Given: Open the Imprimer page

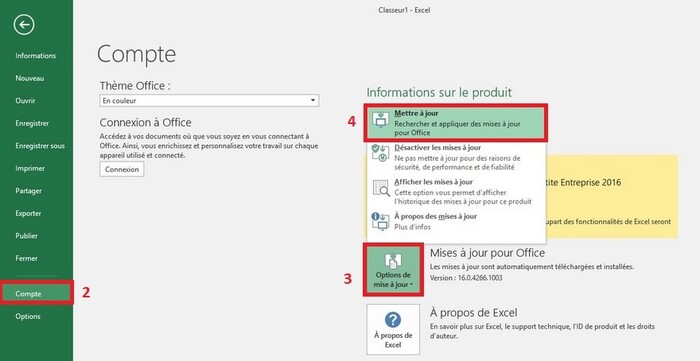Looking at the screenshot, I should coord(30,168).
